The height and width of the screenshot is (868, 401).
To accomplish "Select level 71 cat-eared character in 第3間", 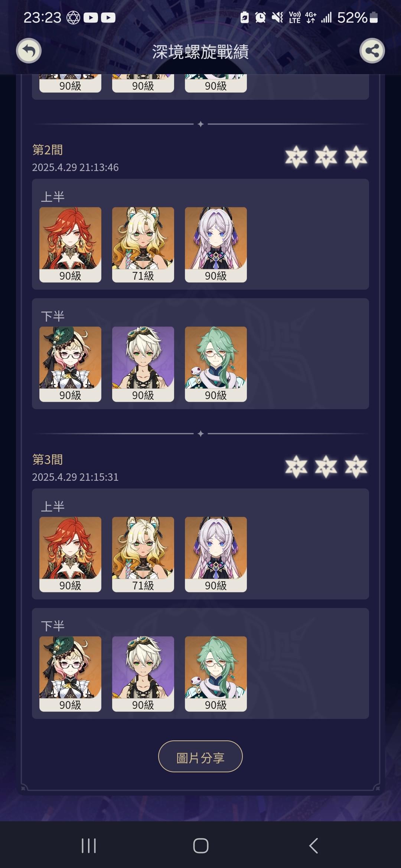I will [x=143, y=555].
